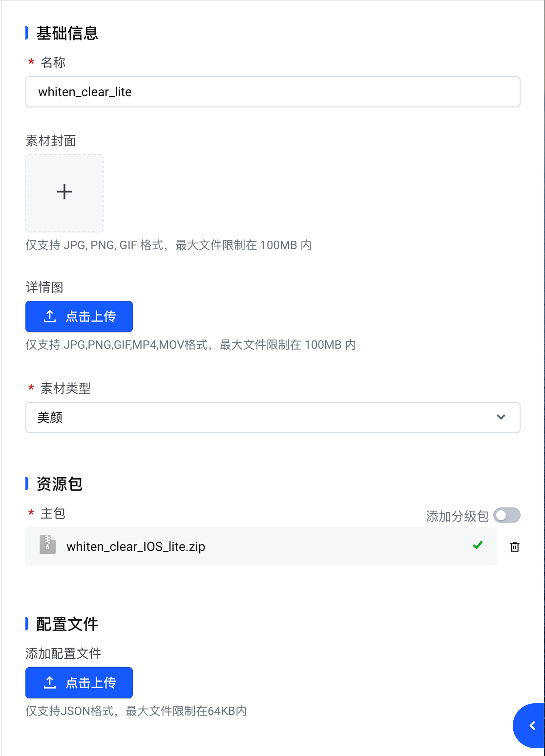Focus the 名称 input field with whiten_clear_lite

coord(272,92)
